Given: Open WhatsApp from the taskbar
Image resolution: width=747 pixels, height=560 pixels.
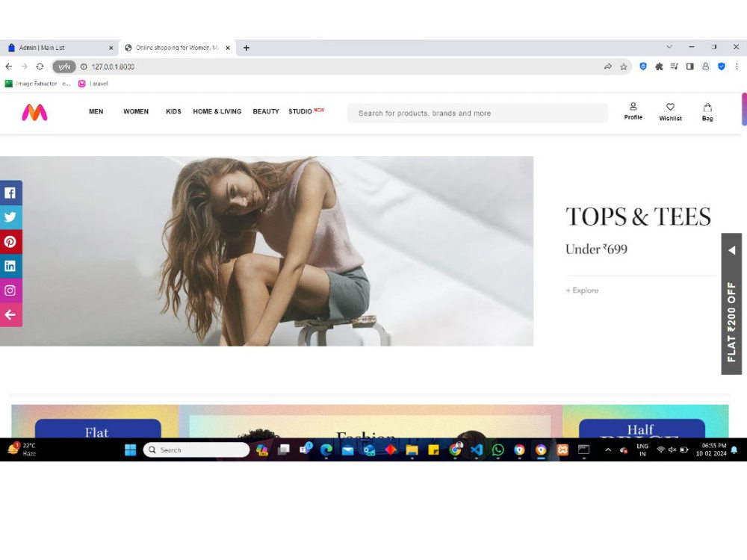Looking at the screenshot, I should pos(498,449).
